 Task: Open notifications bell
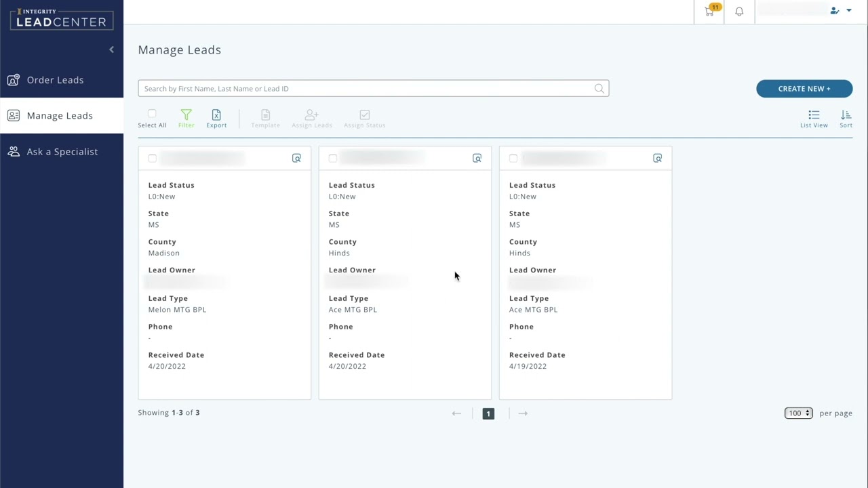[739, 12]
